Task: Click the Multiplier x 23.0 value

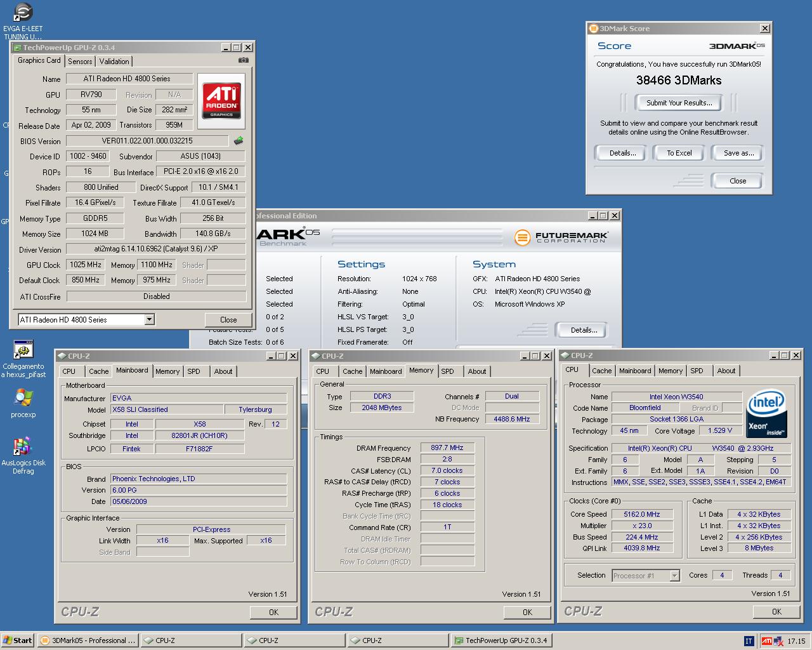Action: tap(642, 526)
